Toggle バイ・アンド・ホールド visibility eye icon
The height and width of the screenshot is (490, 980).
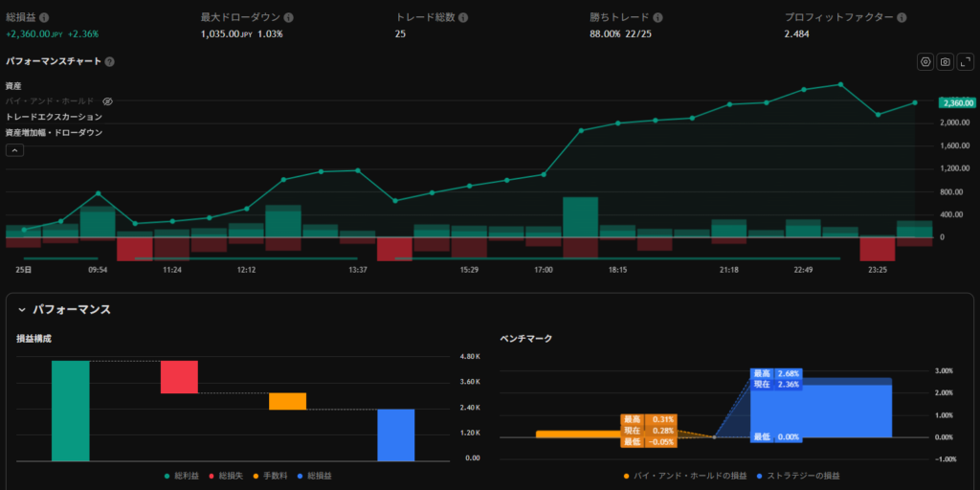tap(108, 100)
